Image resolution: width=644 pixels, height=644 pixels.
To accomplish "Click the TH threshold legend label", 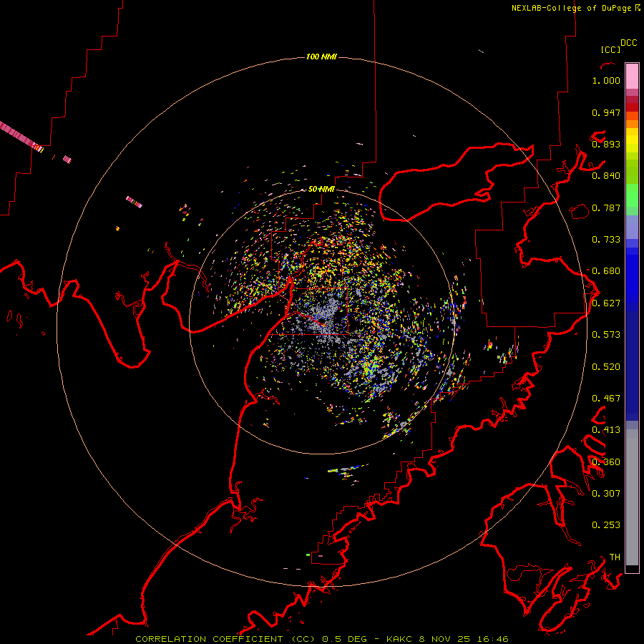I will (x=615, y=557).
